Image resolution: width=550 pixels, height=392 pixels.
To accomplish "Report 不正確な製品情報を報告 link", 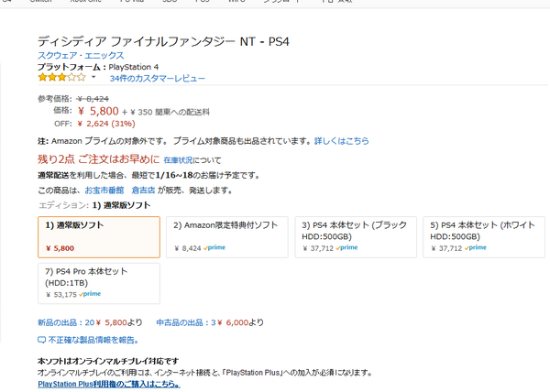I will coord(88,340).
